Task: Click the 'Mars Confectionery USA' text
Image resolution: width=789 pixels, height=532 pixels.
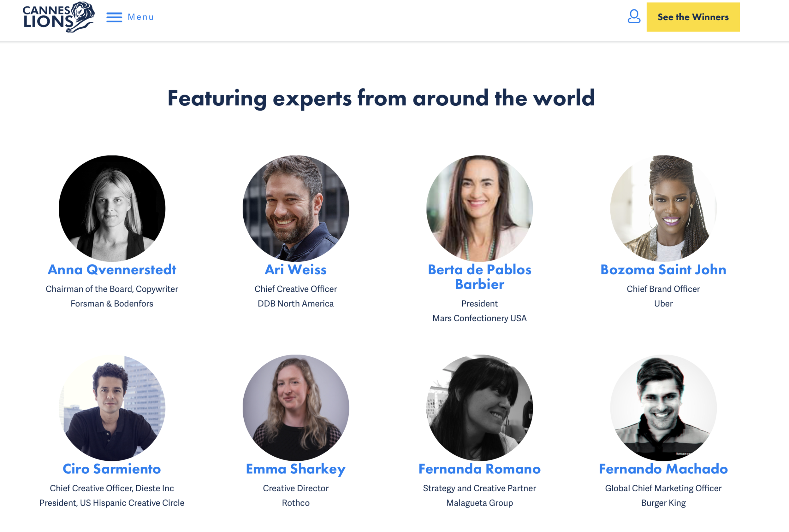Action: tap(479, 318)
